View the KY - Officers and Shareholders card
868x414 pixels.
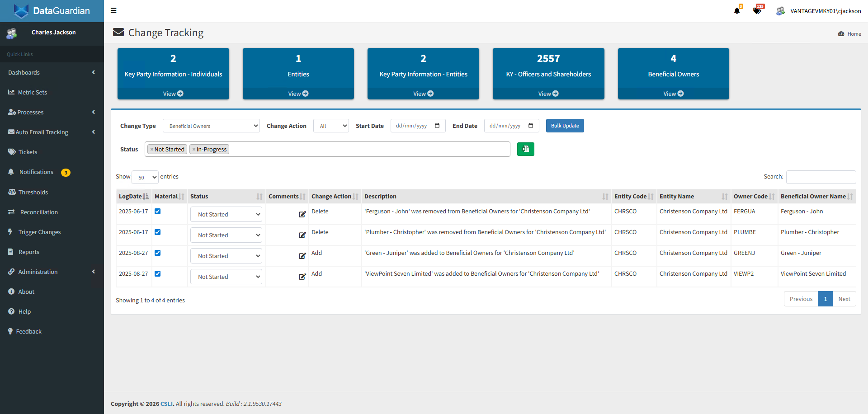click(x=548, y=94)
